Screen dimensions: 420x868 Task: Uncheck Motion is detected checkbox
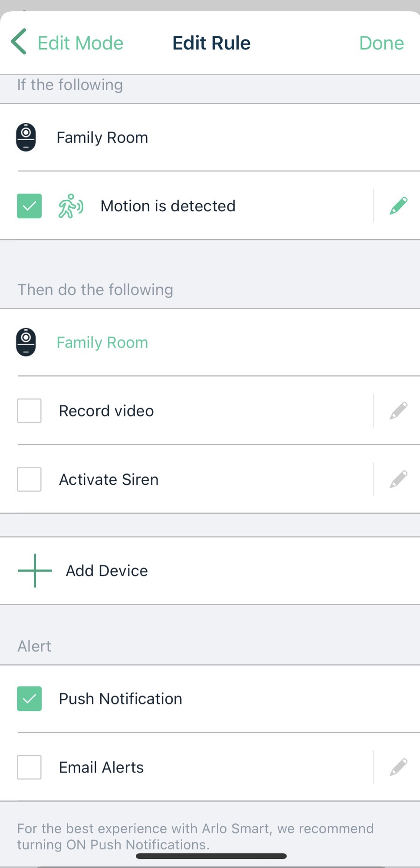point(29,206)
